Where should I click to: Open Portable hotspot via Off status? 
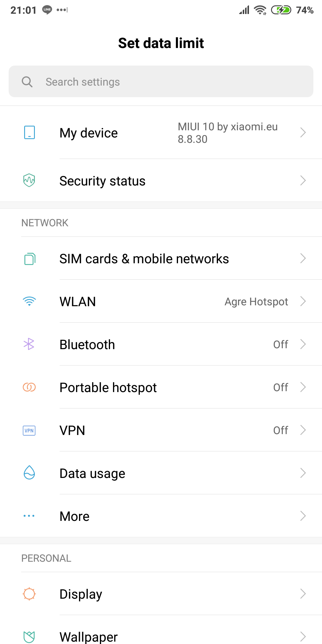tap(281, 387)
